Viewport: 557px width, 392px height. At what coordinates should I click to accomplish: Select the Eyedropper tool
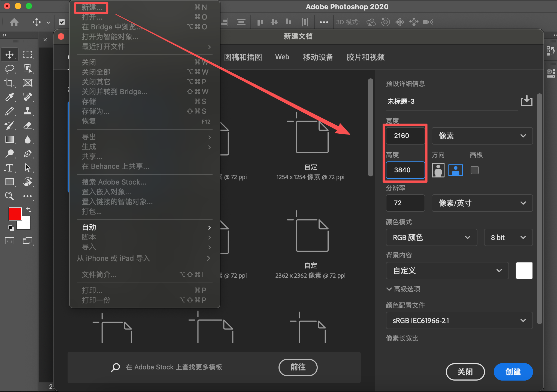[x=10, y=97]
